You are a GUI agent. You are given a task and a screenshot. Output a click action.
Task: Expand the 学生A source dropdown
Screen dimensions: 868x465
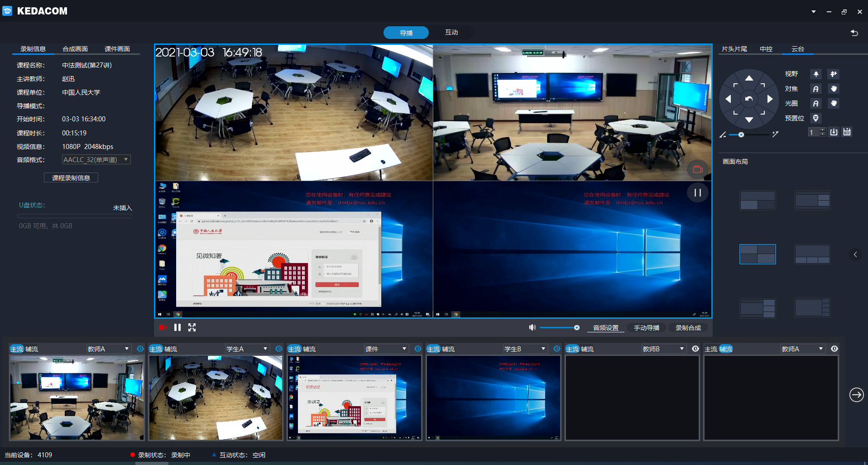[247, 349]
